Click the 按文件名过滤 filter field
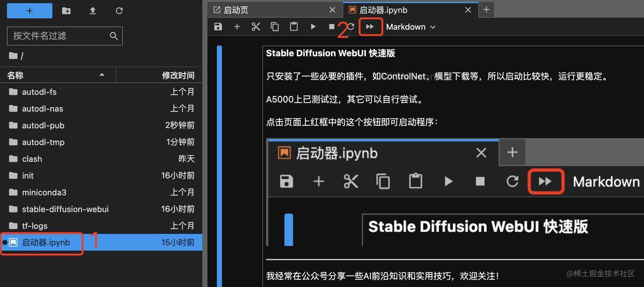Viewport: 644px width, 287px height. click(60, 36)
